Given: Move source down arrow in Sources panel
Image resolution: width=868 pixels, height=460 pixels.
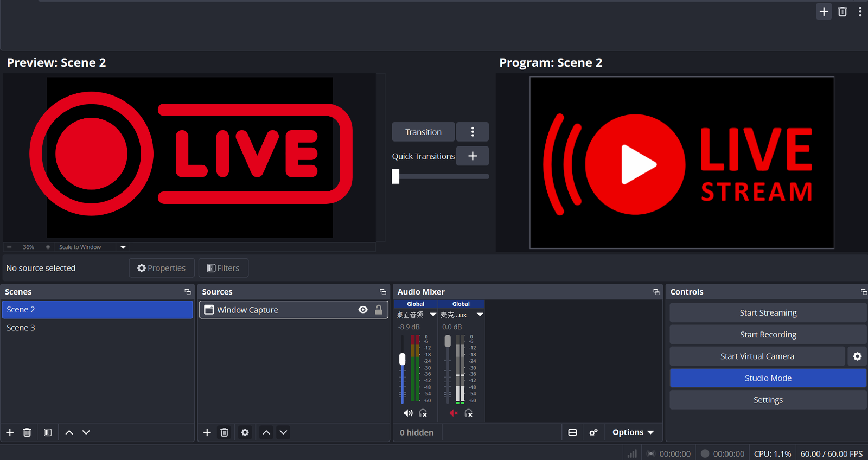Looking at the screenshot, I should pos(283,432).
